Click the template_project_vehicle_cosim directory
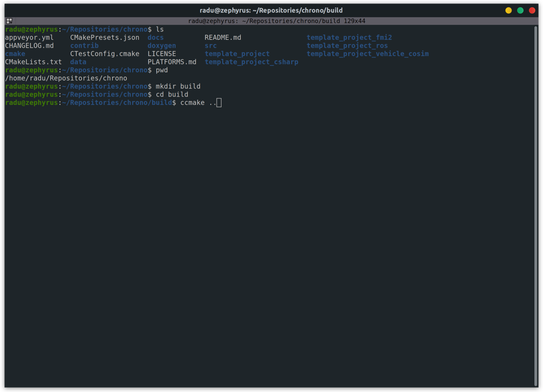The width and height of the screenshot is (543, 392). tap(367, 54)
